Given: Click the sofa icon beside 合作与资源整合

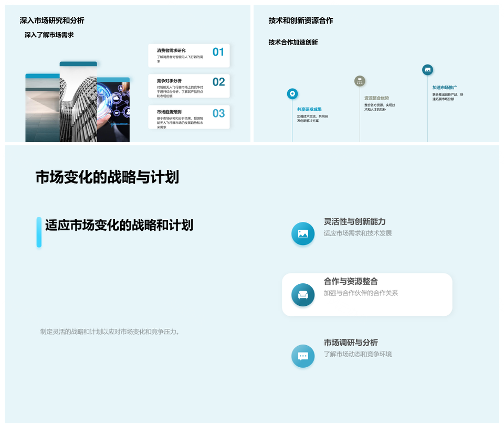Looking at the screenshot, I should 303,295.
